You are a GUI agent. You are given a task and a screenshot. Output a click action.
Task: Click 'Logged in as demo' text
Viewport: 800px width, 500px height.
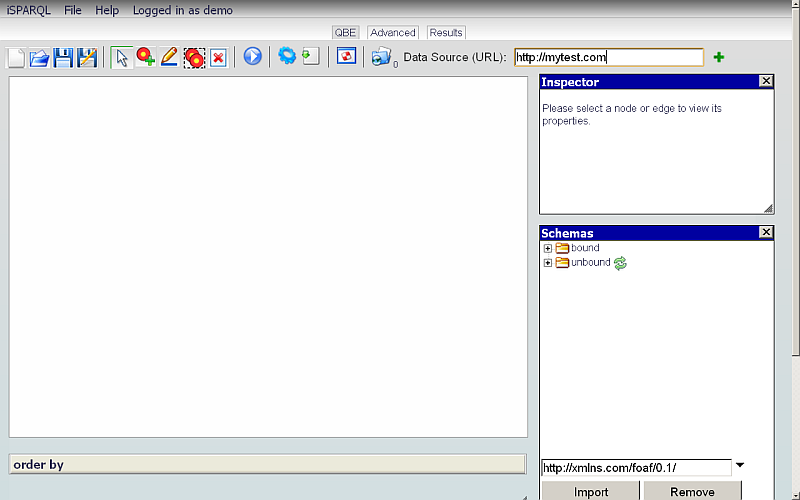tap(183, 10)
